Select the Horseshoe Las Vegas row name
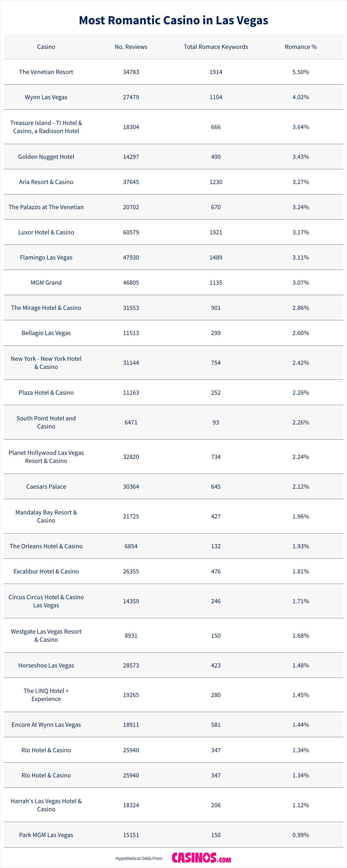The image size is (347, 868). (x=46, y=665)
